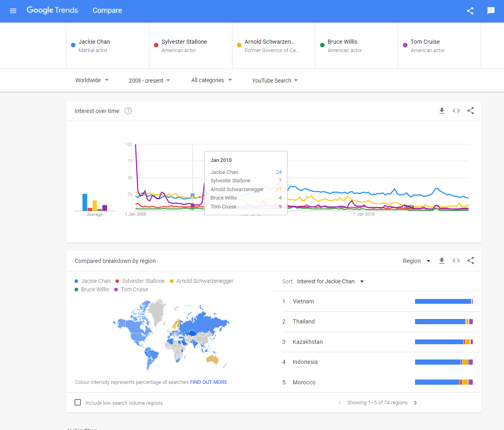Screen dimensions: 504x430
Task: Click Arnold Schwarzenegger in the map legend
Action: (x=202, y=281)
